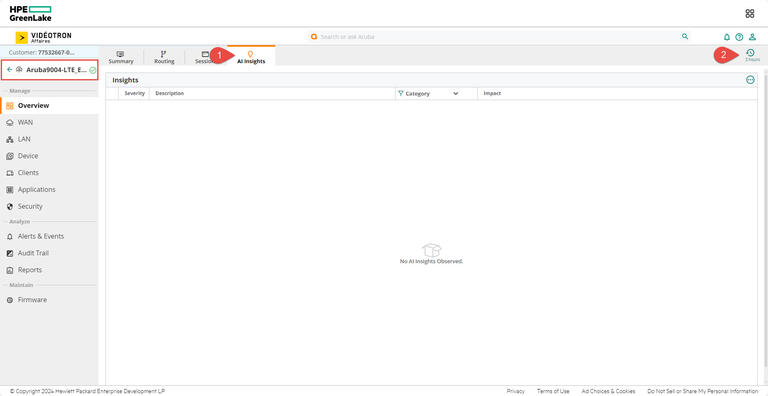Click the Impact column header
768x396 pixels.
coord(617,93)
